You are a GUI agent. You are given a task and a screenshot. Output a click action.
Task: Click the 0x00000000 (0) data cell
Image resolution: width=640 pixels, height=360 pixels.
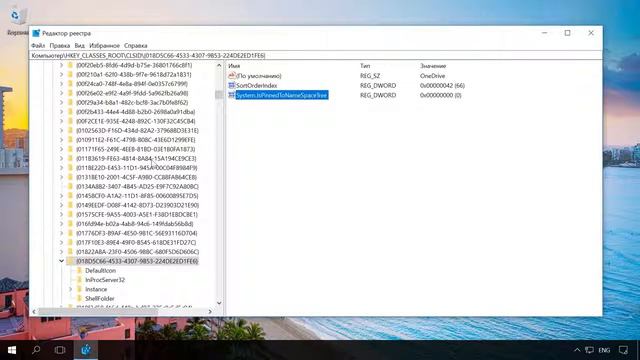440,95
